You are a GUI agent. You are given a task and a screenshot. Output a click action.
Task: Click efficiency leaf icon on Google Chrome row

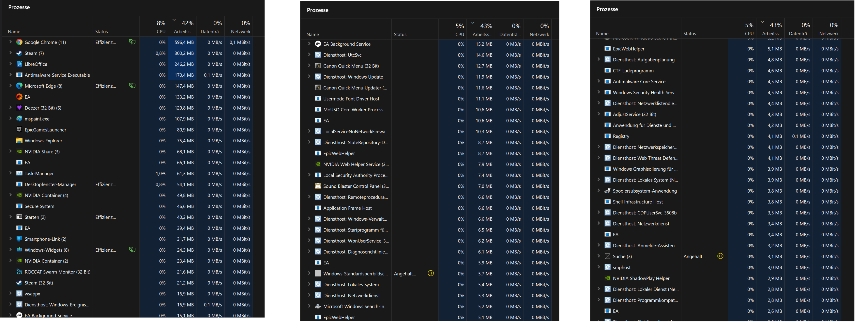132,42
